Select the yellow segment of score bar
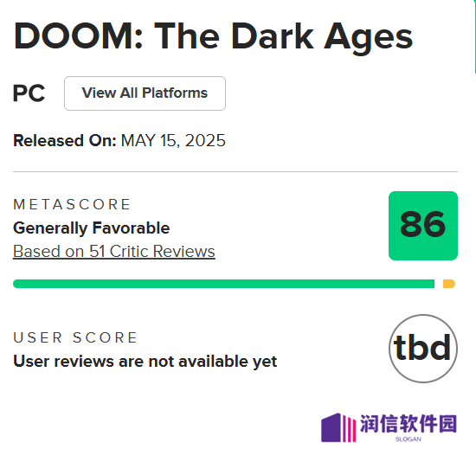Viewport: 476px width, 449px height. pos(449,284)
